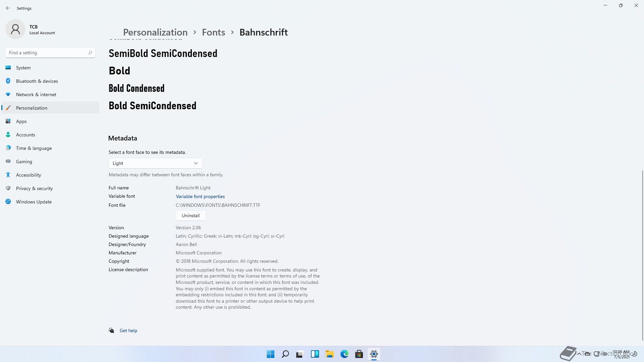This screenshot has width=644, height=362.
Task: Open Widgets from the taskbar
Action: pos(315,354)
